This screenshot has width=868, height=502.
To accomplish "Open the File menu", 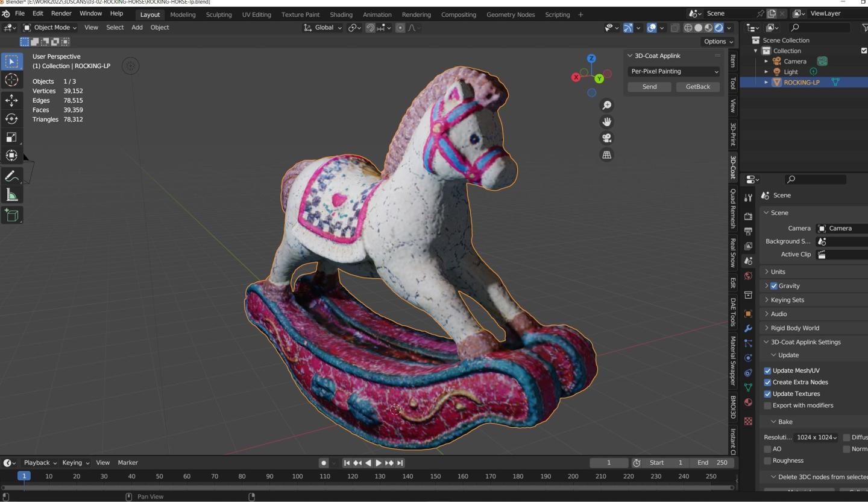I will click(20, 13).
